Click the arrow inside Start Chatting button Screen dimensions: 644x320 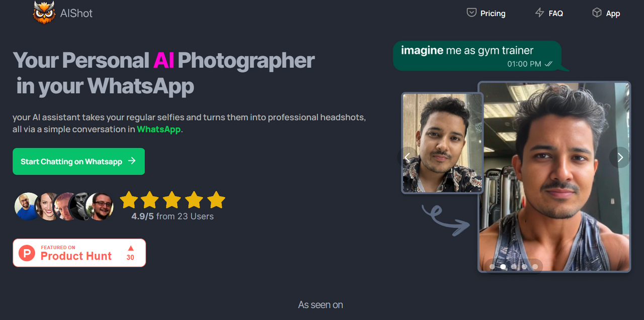point(132,161)
